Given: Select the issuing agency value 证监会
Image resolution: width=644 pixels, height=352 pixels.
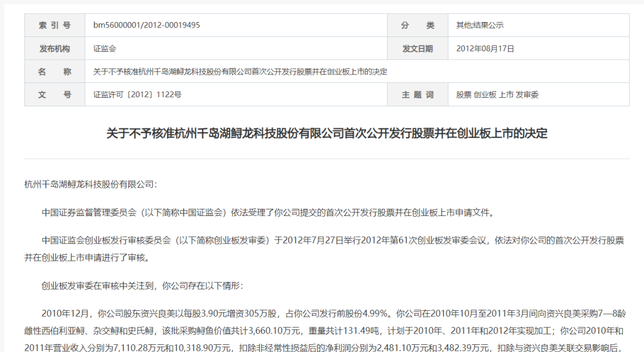Looking at the screenshot, I should pos(105,48).
